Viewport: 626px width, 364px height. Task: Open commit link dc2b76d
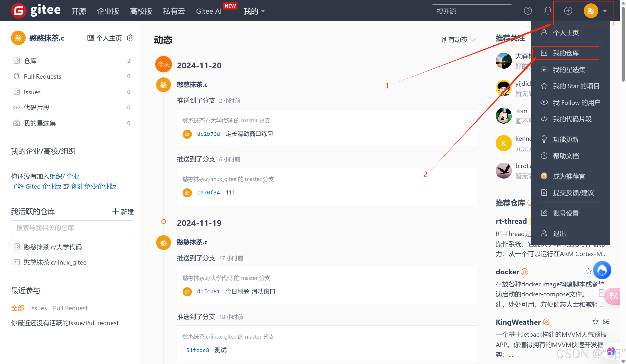[208, 134]
